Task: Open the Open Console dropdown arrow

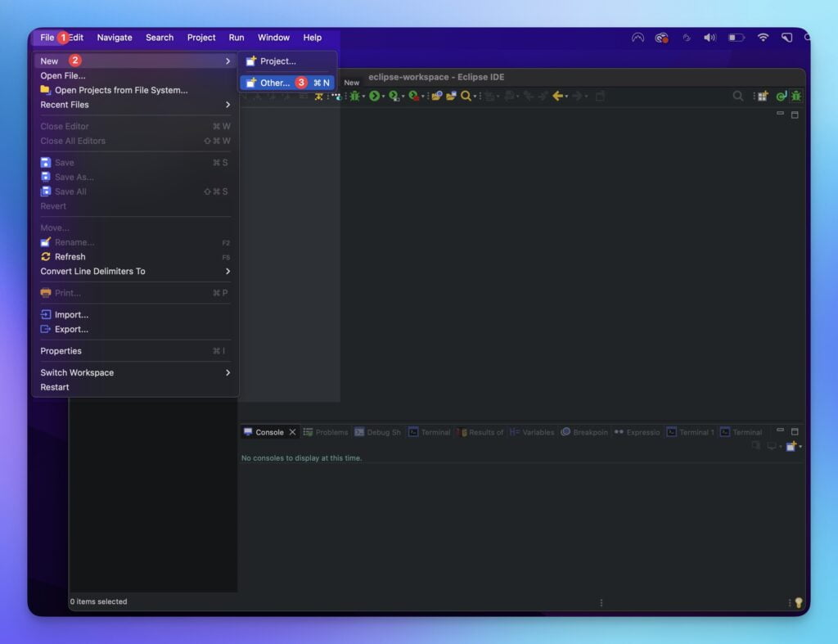Action: (800, 447)
